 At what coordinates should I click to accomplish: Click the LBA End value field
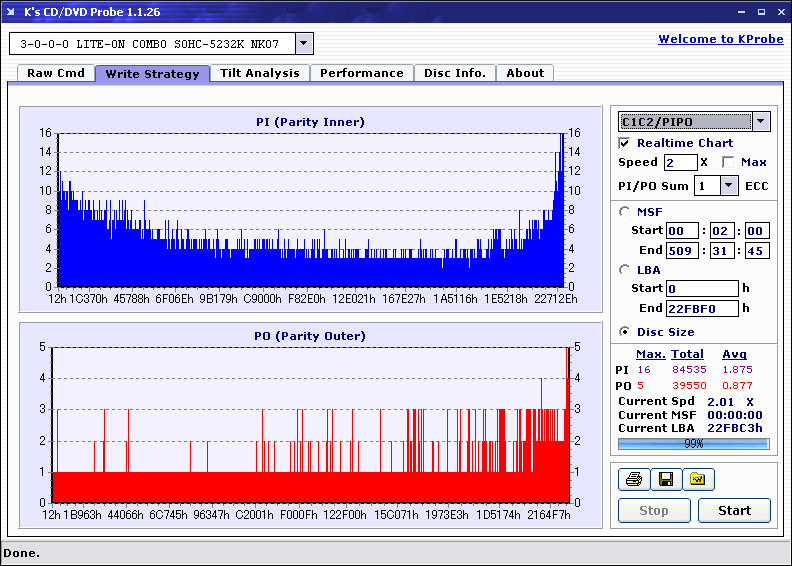tap(701, 308)
